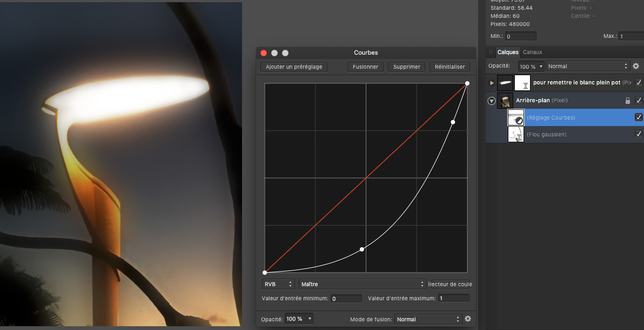Open Courbes blend options gear

(468, 319)
